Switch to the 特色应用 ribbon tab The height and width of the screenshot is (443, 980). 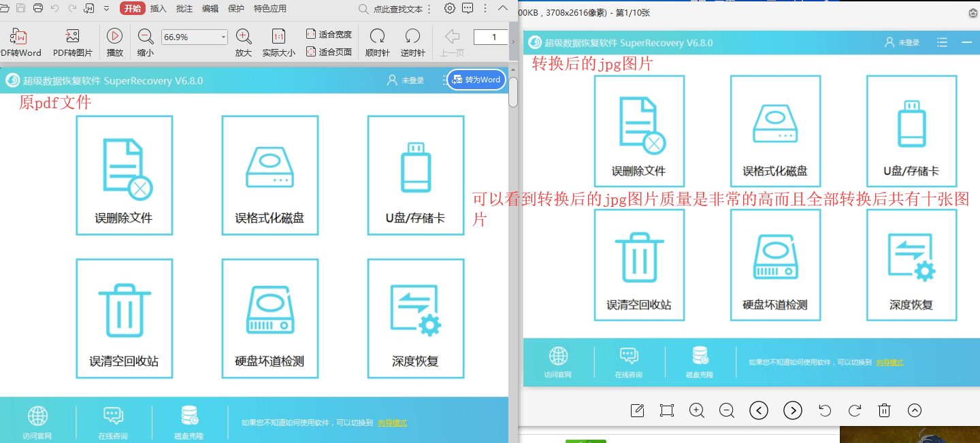[x=270, y=9]
